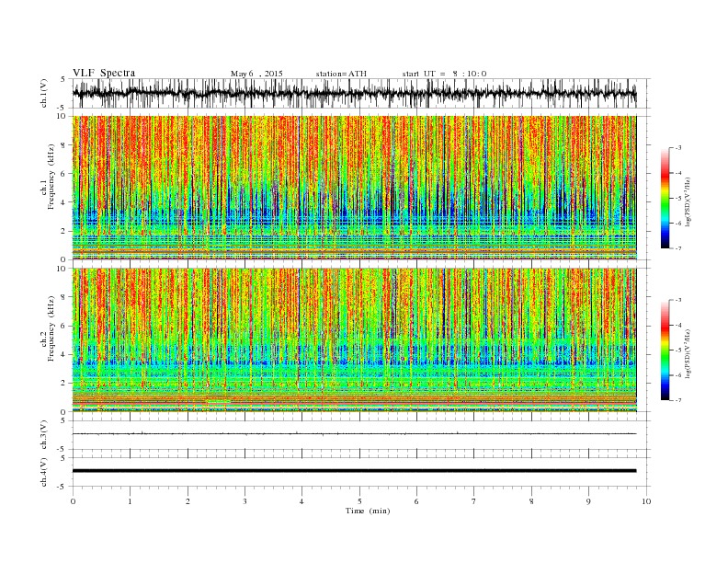Click the ch.2 spectrogram color scale bar
This screenshot has width=728, height=563.
tap(665, 350)
